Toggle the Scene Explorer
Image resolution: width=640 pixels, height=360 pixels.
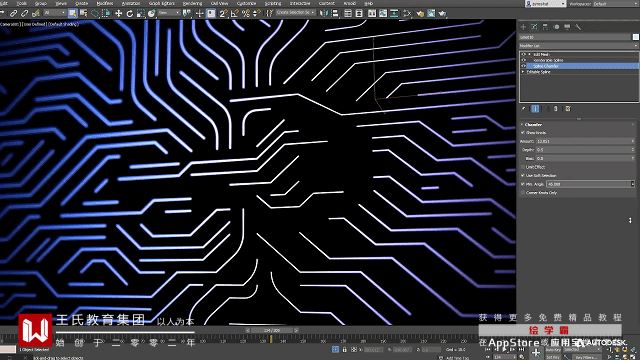[347, 13]
